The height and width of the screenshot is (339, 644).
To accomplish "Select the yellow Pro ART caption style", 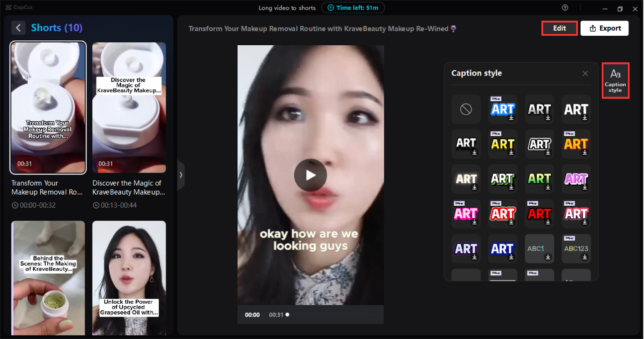I will coord(503,144).
